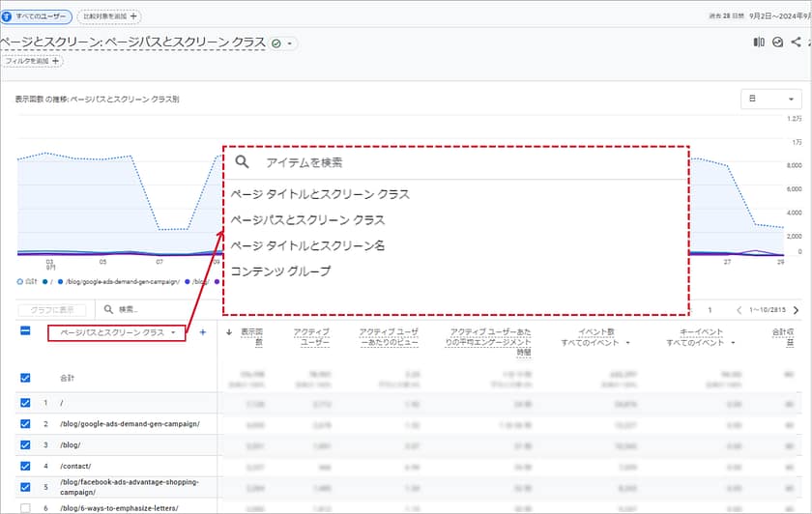Click the すべてのユーザー segment chip
This screenshot has width=812, height=514.
pos(35,16)
